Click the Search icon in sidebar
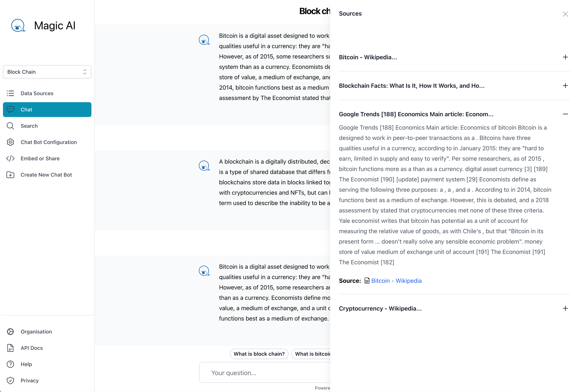 click(x=11, y=126)
